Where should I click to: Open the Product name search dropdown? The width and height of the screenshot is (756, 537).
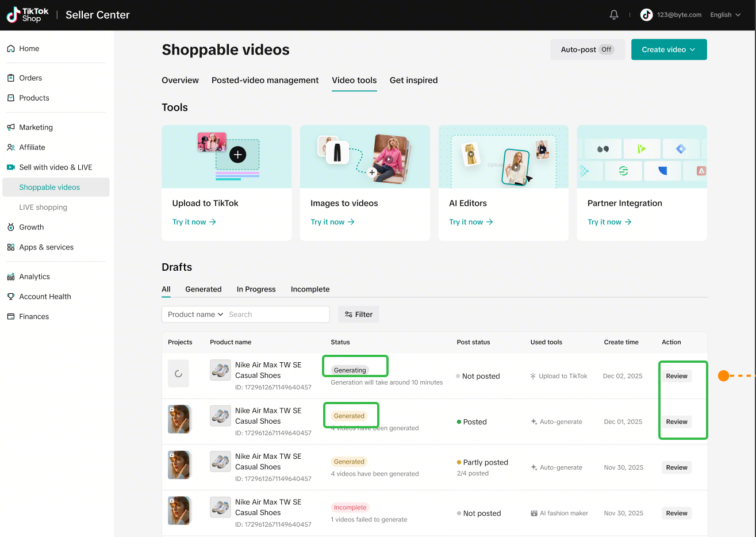(195, 314)
